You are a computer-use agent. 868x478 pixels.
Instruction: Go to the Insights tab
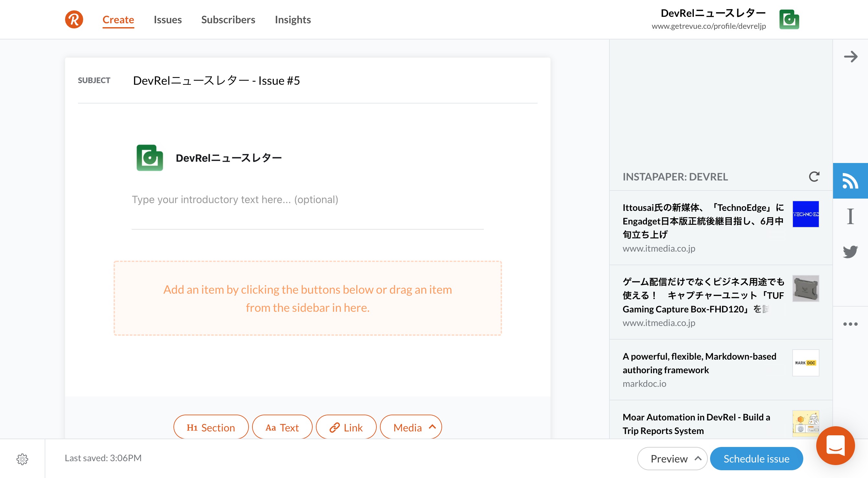tap(293, 19)
